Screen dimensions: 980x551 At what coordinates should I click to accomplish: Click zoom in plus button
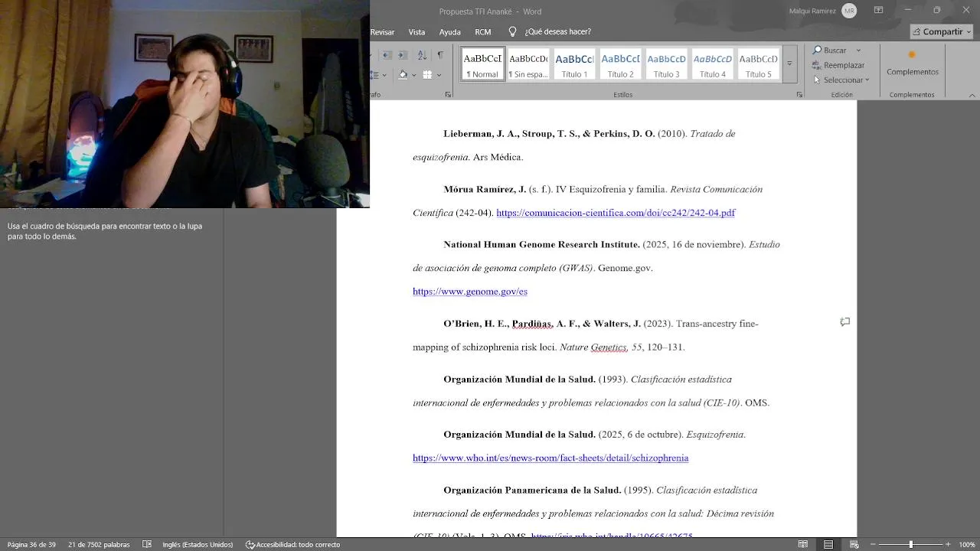(x=948, y=545)
